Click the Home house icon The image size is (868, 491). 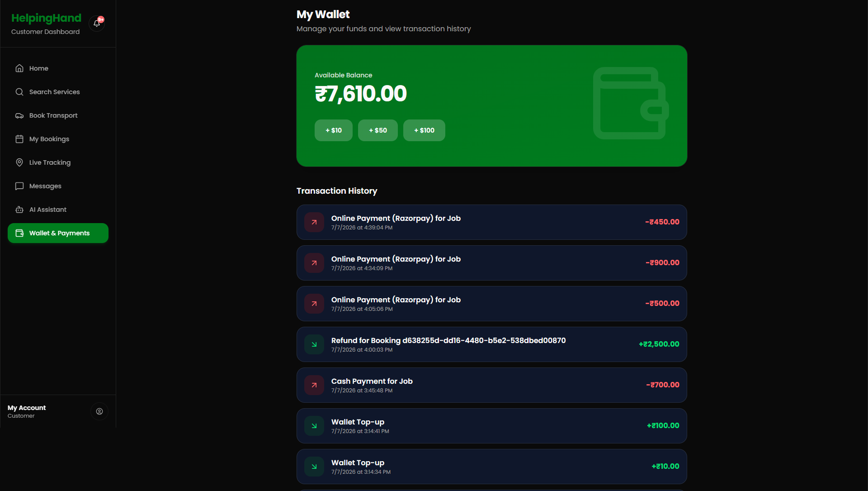click(19, 68)
